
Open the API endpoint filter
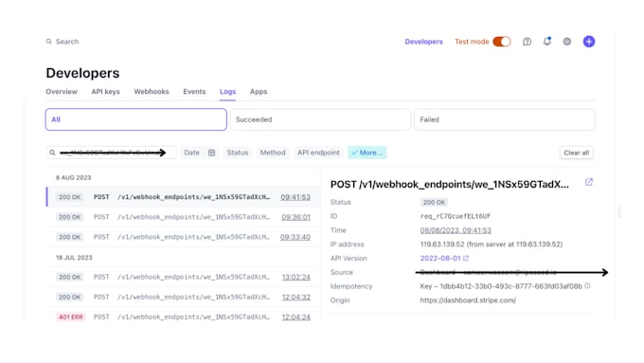point(319,153)
